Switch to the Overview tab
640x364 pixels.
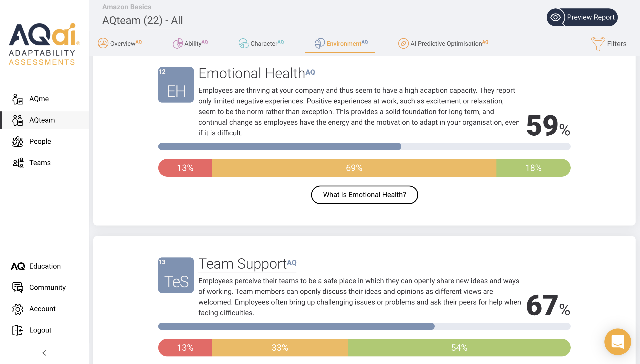(120, 43)
